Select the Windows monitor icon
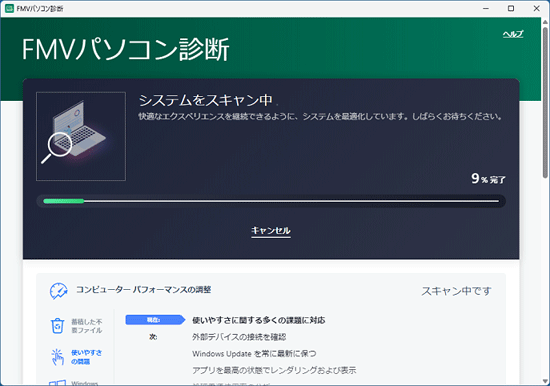This screenshot has width=550, height=386. [x=58, y=382]
